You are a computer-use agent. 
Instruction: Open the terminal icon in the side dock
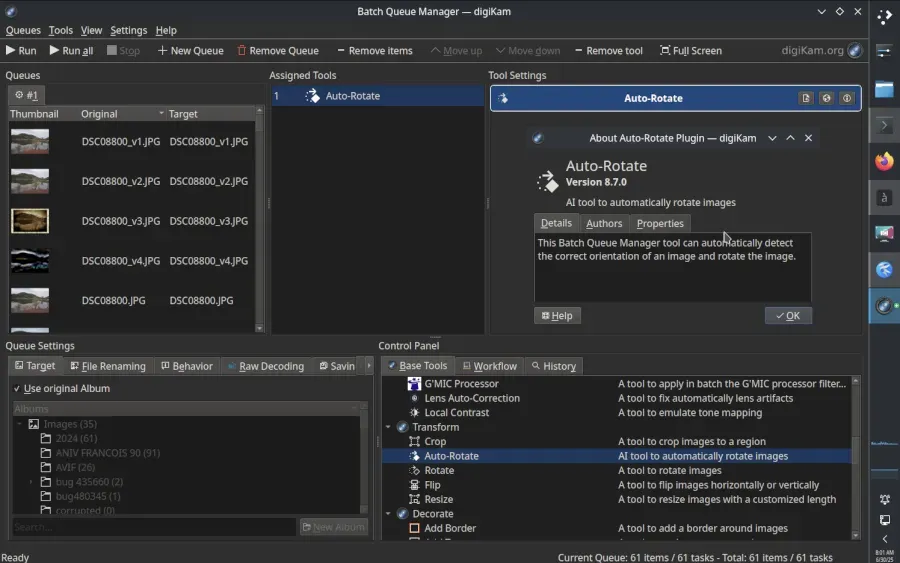(884, 126)
